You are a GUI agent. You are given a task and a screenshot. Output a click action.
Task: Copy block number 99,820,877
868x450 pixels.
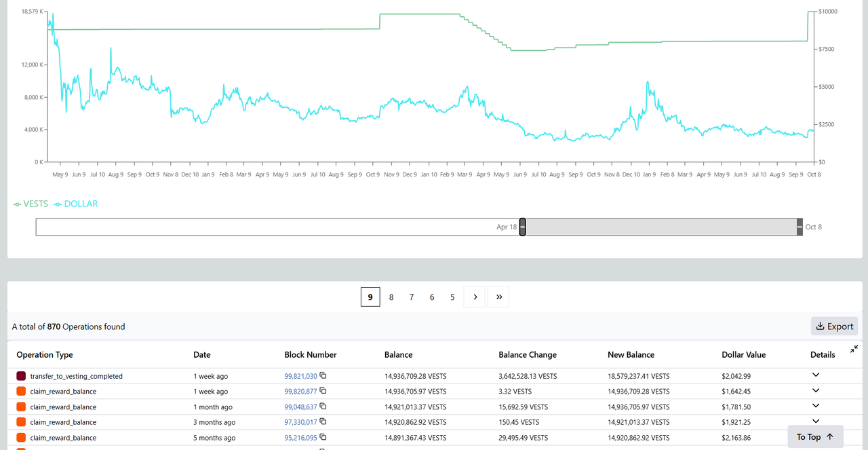[323, 391]
